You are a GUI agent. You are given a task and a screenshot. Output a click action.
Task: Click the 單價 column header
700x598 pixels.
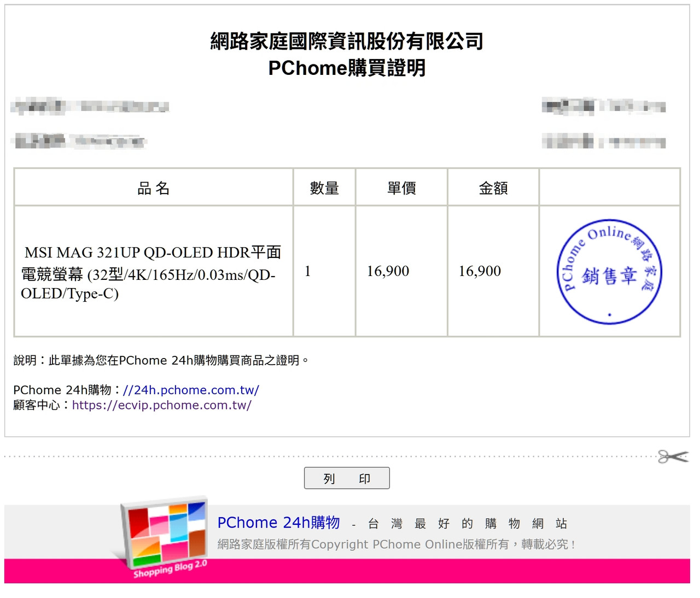(401, 188)
